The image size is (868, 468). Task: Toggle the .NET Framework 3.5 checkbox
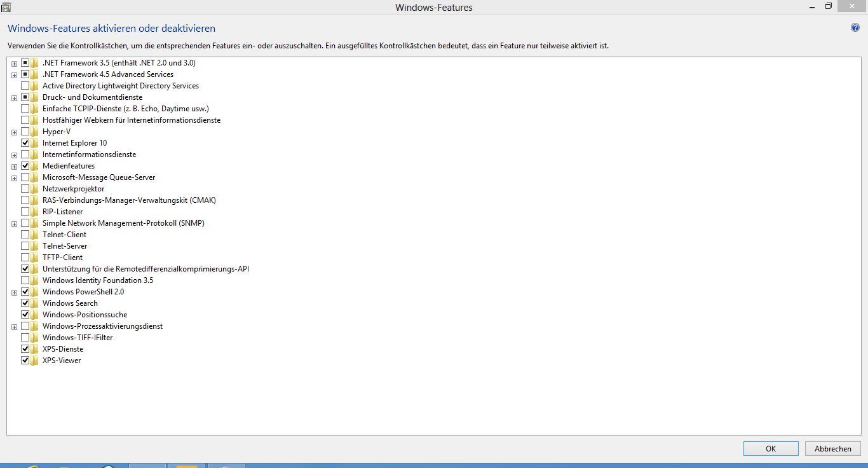tap(25, 63)
